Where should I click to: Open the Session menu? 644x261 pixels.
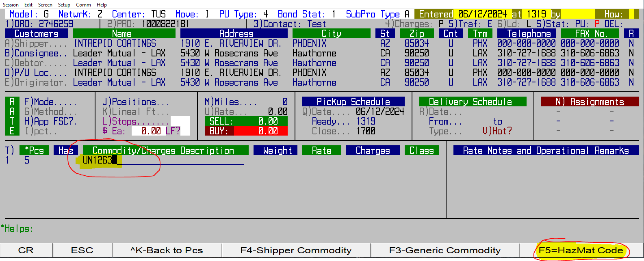(11, 4)
